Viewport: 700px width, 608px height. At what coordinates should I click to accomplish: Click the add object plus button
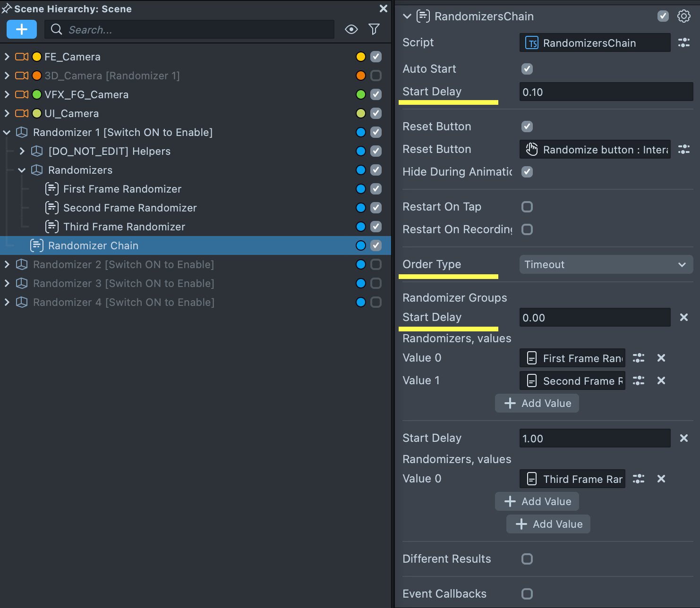(21, 29)
